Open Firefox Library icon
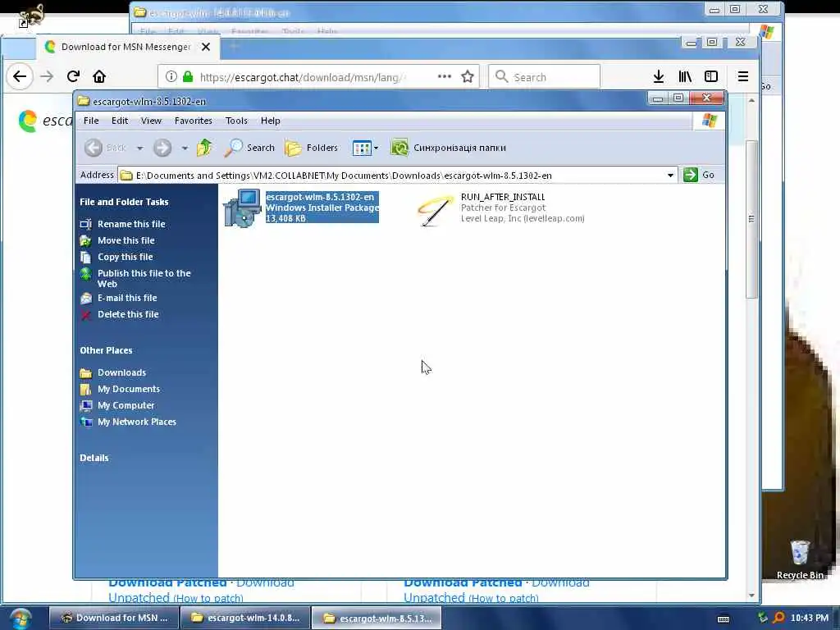 click(x=685, y=76)
